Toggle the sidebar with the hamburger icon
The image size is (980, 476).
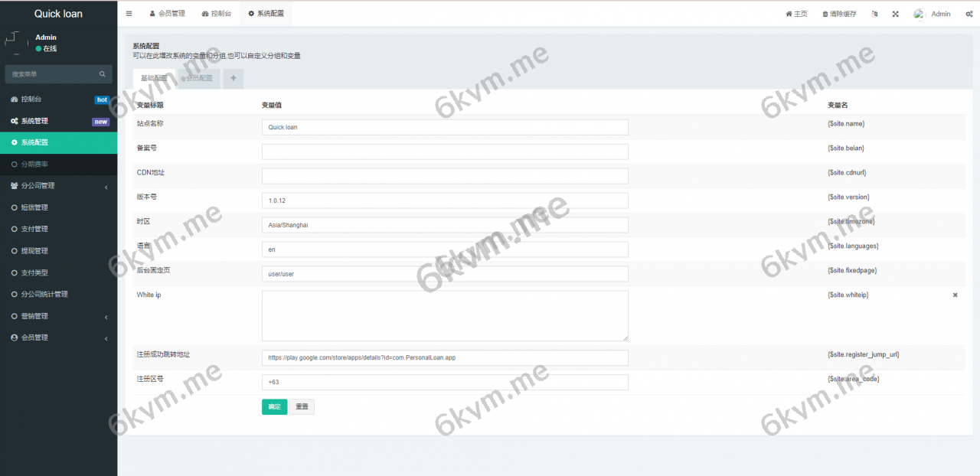(x=129, y=14)
